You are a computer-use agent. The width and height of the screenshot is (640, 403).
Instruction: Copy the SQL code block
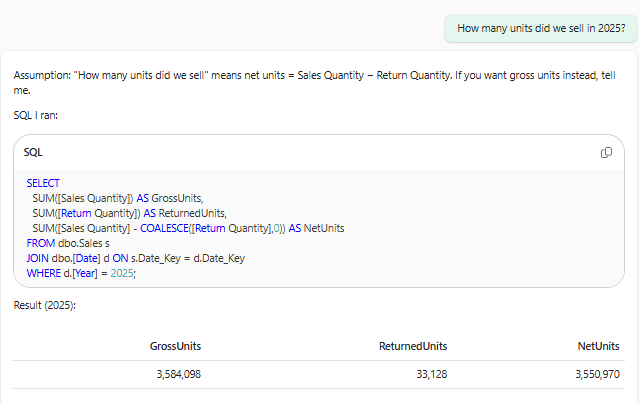pos(606,152)
